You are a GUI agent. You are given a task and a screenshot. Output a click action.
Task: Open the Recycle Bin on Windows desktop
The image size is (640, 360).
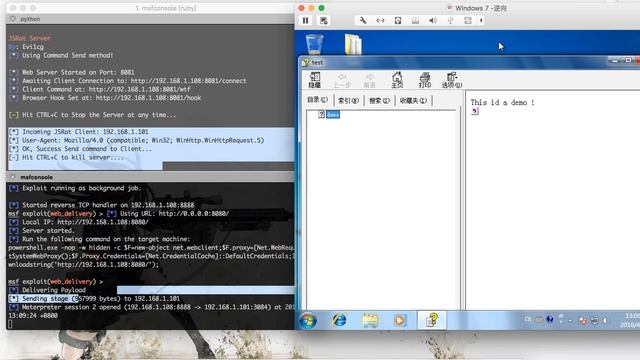point(314,44)
